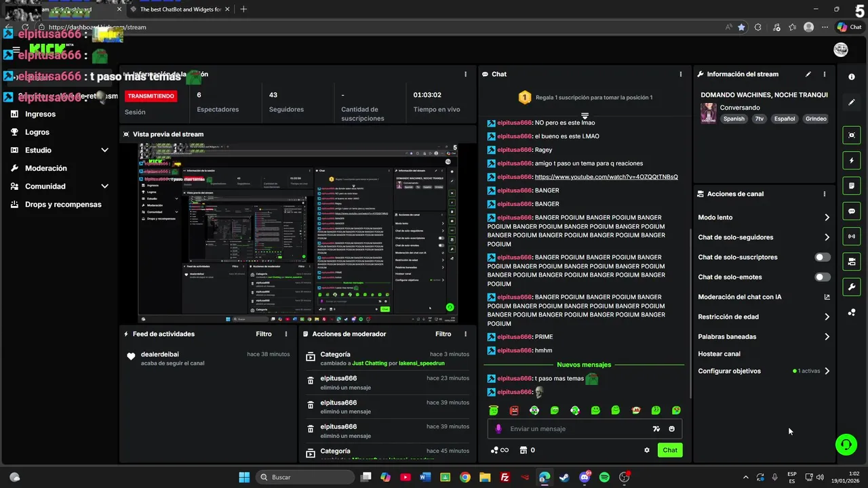Open the emoji picker smiley icon

[672, 429]
